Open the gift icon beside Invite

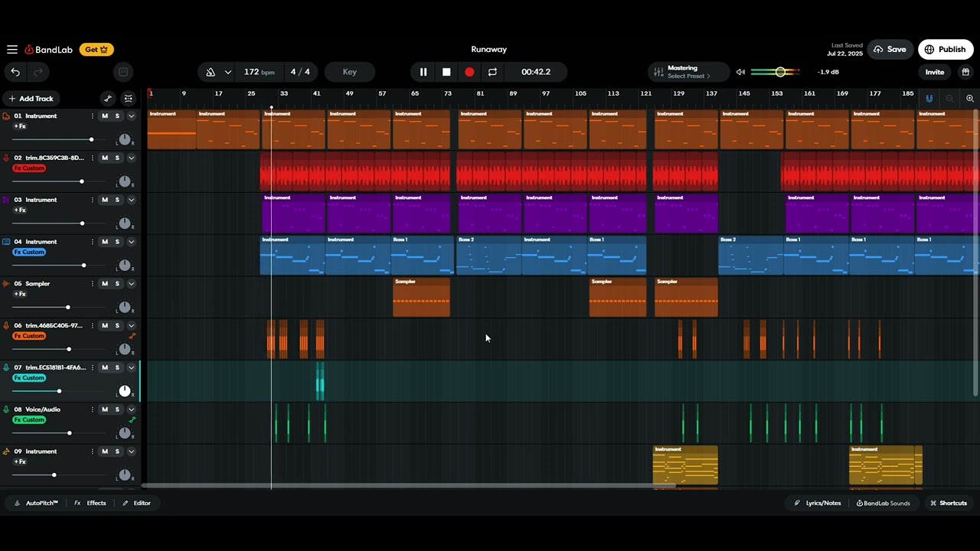pyautogui.click(x=965, y=72)
